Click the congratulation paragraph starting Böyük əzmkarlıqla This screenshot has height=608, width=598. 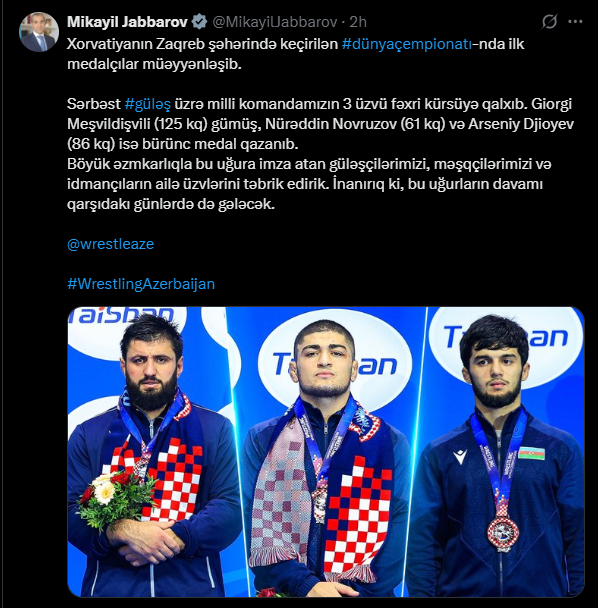(309, 184)
